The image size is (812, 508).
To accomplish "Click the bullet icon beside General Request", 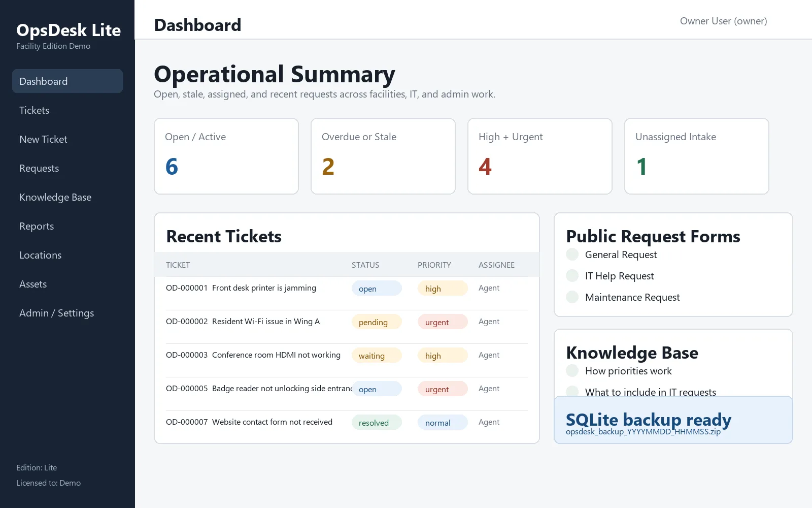I will coord(572,255).
